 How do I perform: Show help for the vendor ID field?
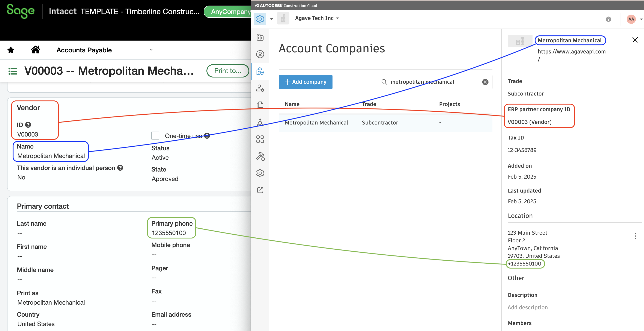[28, 125]
